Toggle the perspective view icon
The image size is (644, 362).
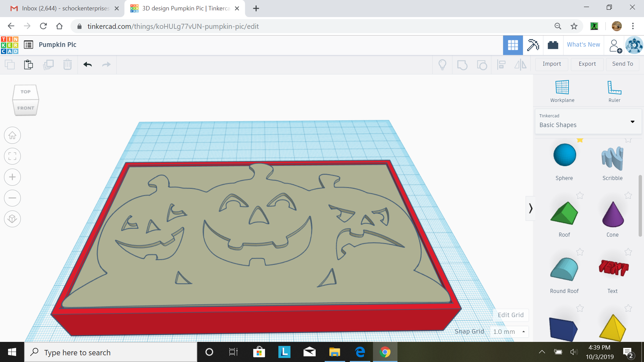click(x=12, y=219)
